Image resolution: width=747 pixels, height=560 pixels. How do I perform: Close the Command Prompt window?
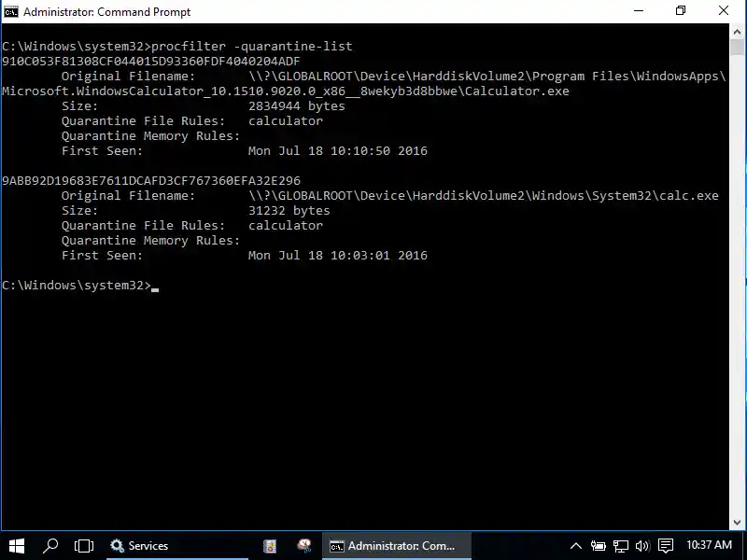click(x=723, y=11)
